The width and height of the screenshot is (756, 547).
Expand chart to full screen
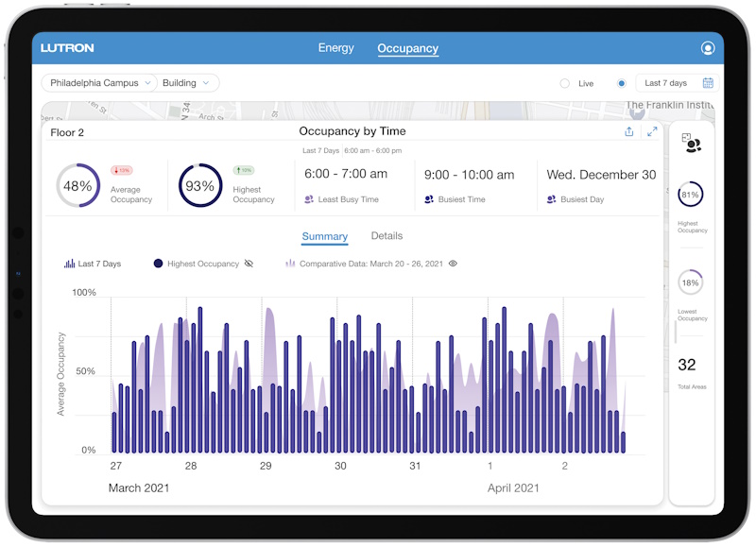[x=652, y=132]
